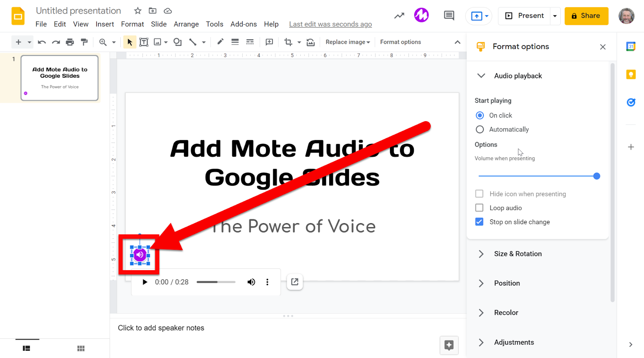The width and height of the screenshot is (644, 358).
Task: Click the Untitled presentation title
Action: pyautogui.click(x=78, y=11)
